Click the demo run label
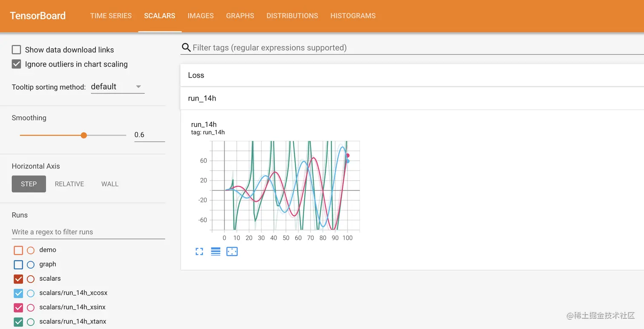The image size is (644, 329). tap(48, 250)
